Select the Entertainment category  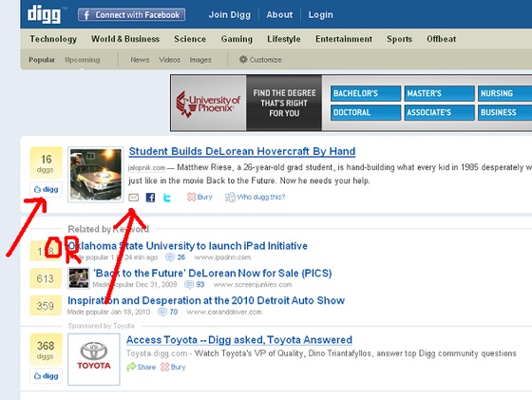[344, 39]
